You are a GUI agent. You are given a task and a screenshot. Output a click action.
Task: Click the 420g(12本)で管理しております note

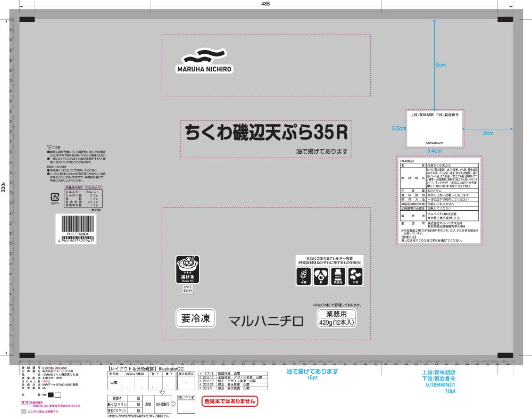(337, 305)
